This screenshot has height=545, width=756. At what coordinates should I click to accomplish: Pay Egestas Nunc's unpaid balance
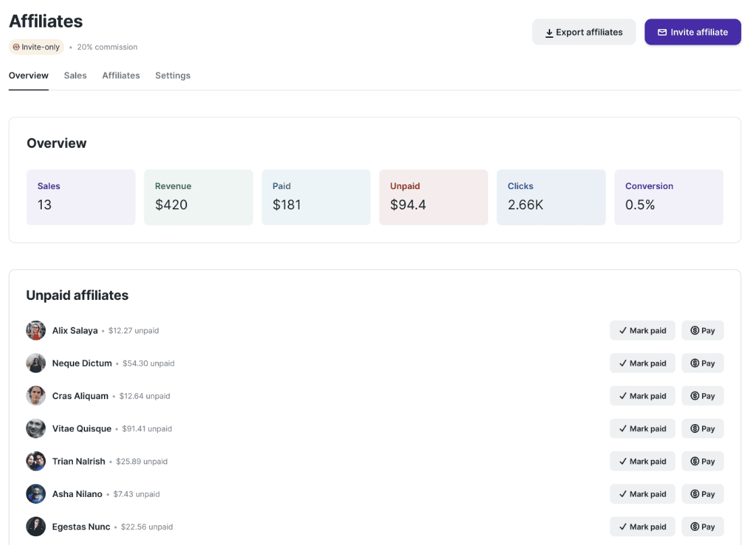pos(702,527)
